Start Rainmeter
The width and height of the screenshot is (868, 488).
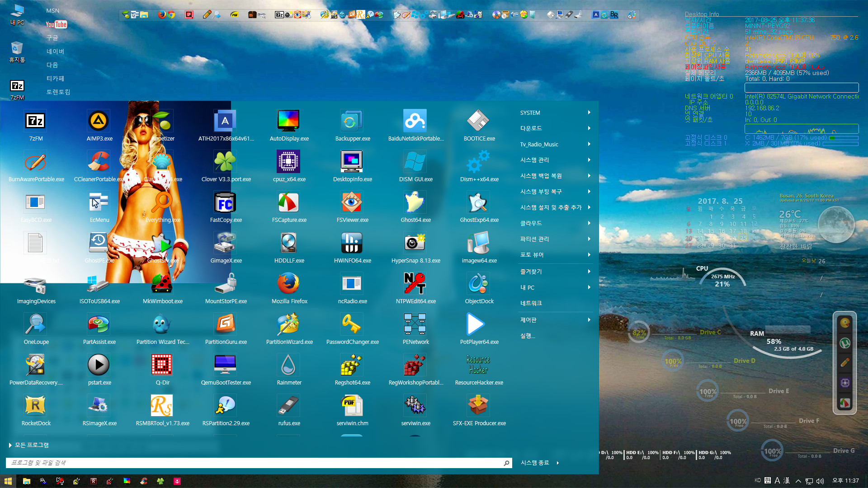pos(289,370)
